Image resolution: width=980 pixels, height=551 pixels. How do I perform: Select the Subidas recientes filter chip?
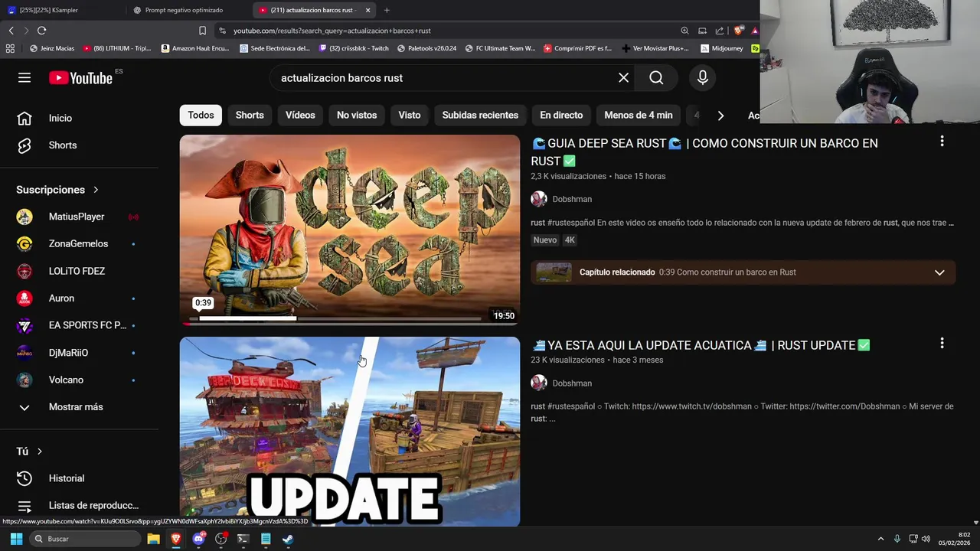click(x=480, y=115)
